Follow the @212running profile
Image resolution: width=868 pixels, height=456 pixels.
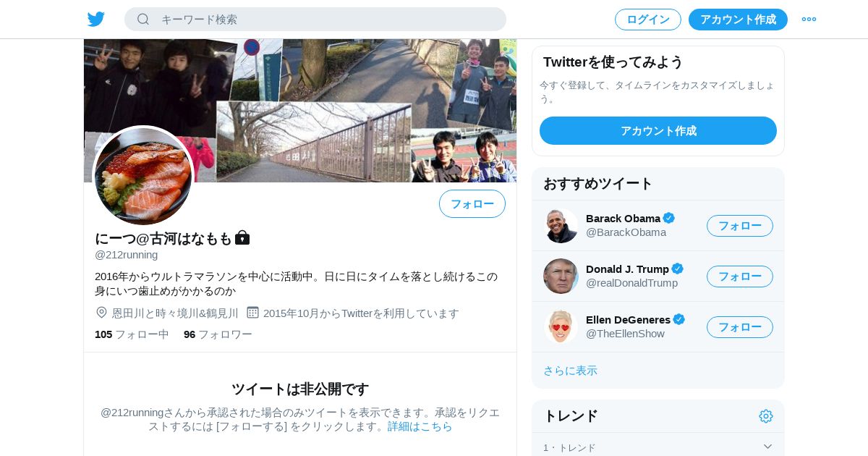[472, 204]
